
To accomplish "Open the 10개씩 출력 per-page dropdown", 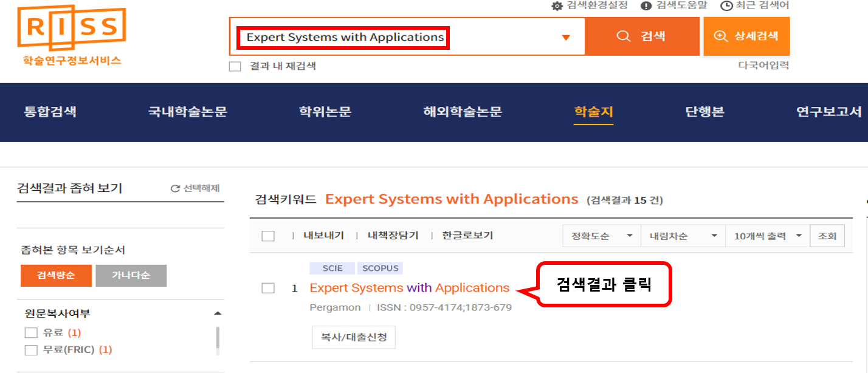I will (x=767, y=236).
